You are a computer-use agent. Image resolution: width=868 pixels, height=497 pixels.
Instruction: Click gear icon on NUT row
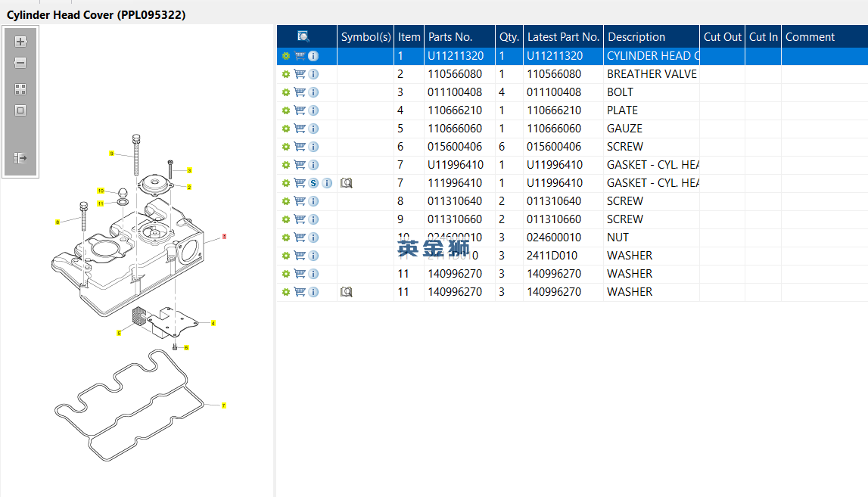click(x=285, y=238)
